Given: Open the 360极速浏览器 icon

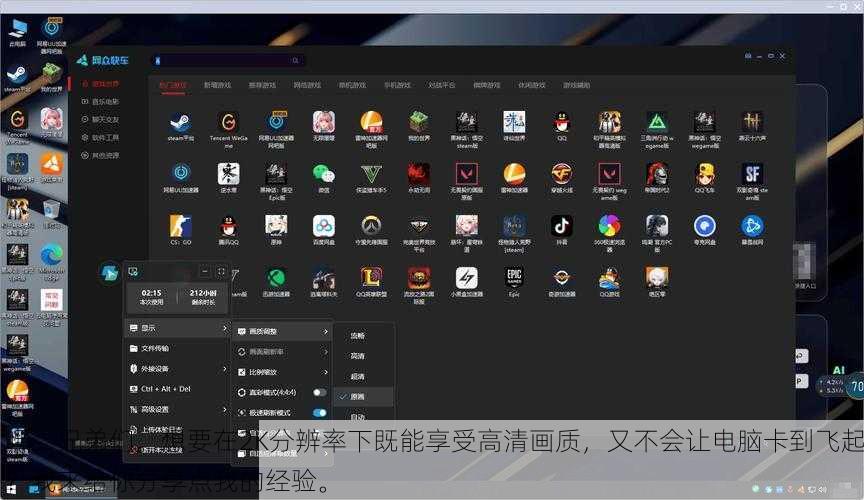Looking at the screenshot, I should click(x=609, y=226).
